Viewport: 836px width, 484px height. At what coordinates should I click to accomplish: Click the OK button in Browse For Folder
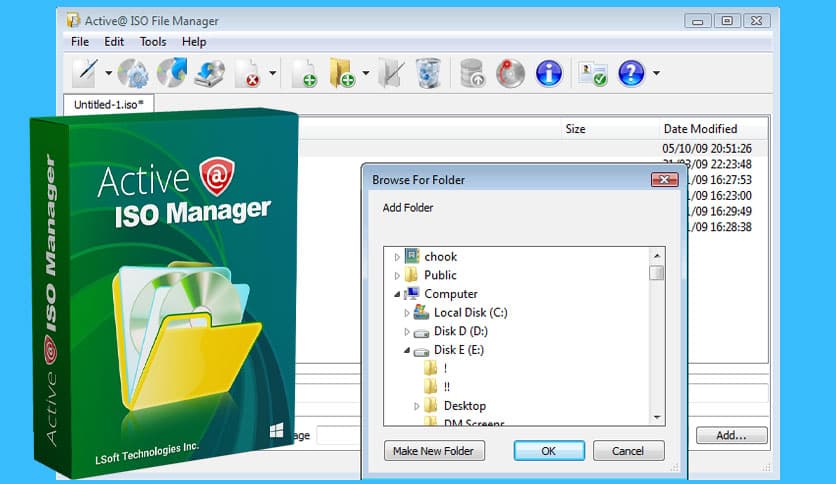pyautogui.click(x=549, y=451)
